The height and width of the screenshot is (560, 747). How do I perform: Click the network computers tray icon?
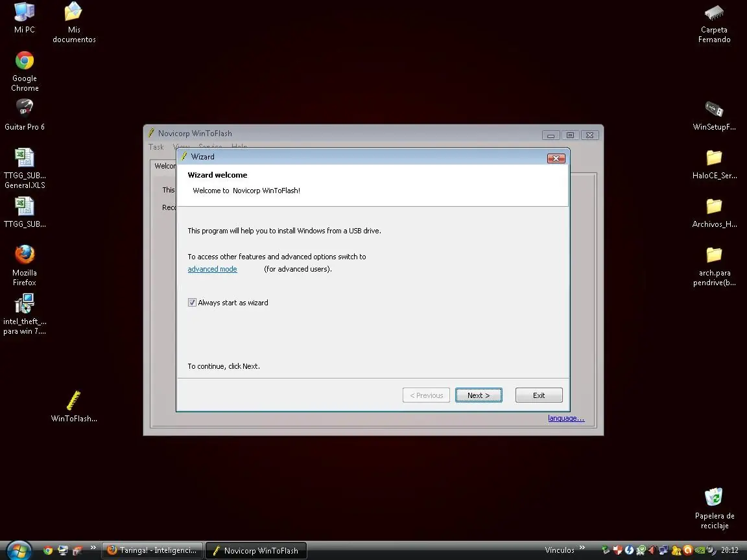tap(663, 550)
